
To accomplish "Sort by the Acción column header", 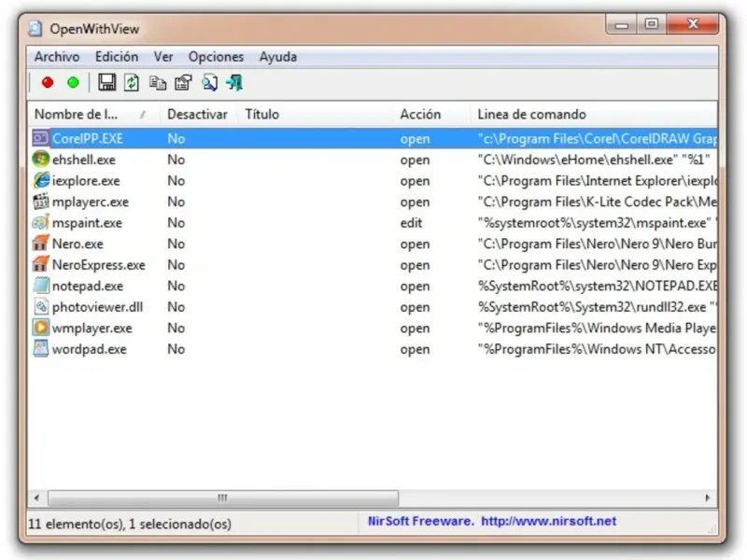I will point(431,114).
